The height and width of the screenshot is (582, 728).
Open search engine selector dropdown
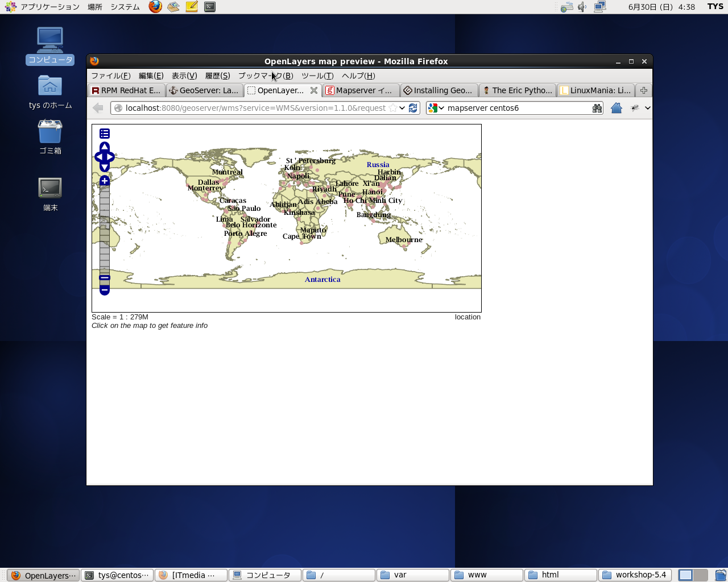(x=435, y=108)
